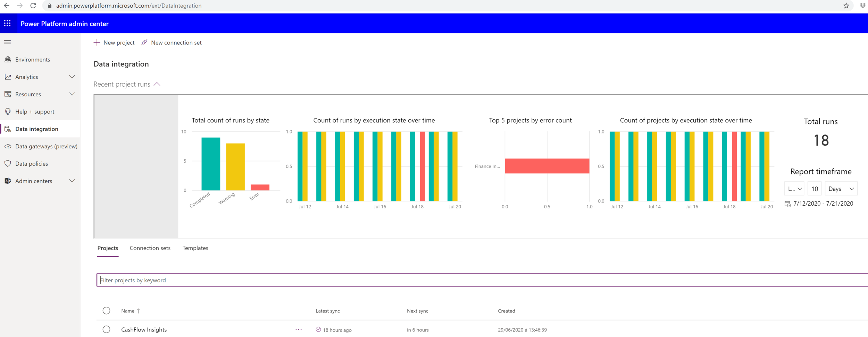This screenshot has width=868, height=337.
Task: Click the Help + support headset icon
Action: click(8, 112)
